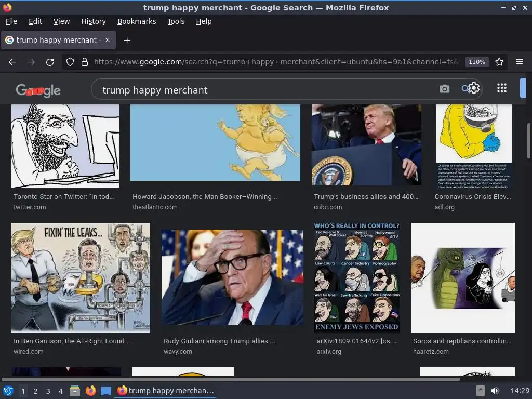Click the cnbc.com source label
Viewport: 532px width, 399px height.
(328, 207)
